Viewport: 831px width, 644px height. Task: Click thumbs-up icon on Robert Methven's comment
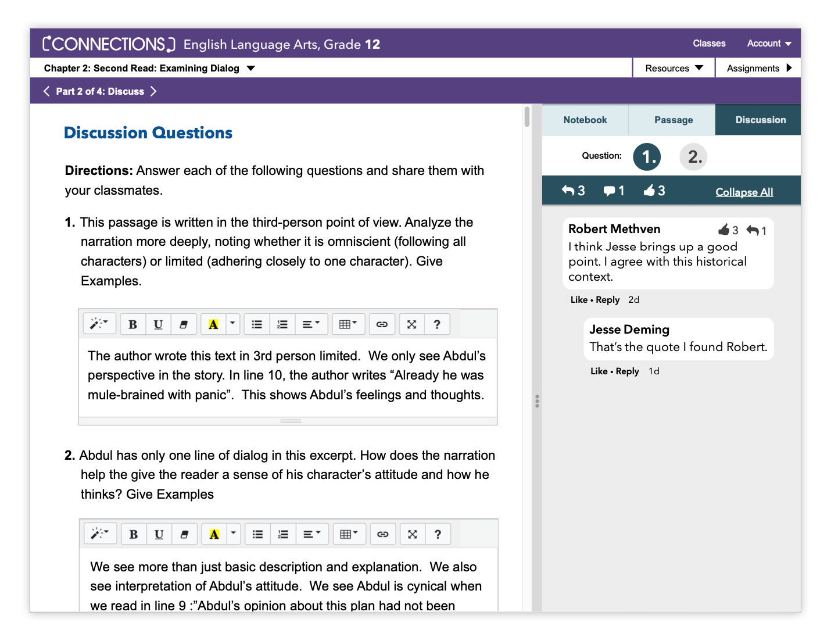pos(724,230)
